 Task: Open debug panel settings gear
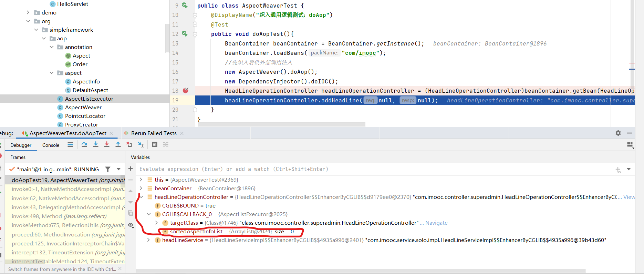(x=618, y=133)
